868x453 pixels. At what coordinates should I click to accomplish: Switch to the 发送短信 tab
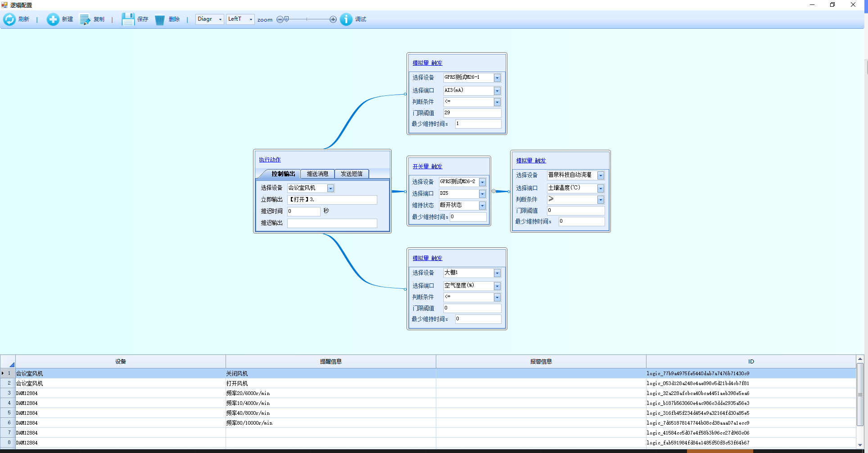pos(351,174)
